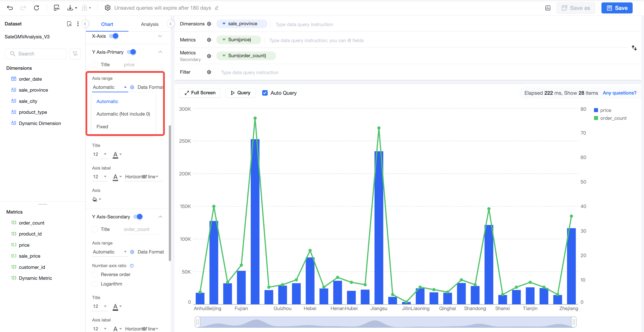
Task: Select Automatic (Not include 0) option
Action: (123, 114)
